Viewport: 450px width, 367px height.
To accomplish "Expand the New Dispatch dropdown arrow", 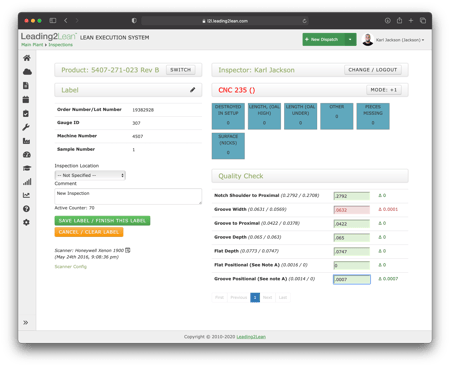I will pos(350,40).
